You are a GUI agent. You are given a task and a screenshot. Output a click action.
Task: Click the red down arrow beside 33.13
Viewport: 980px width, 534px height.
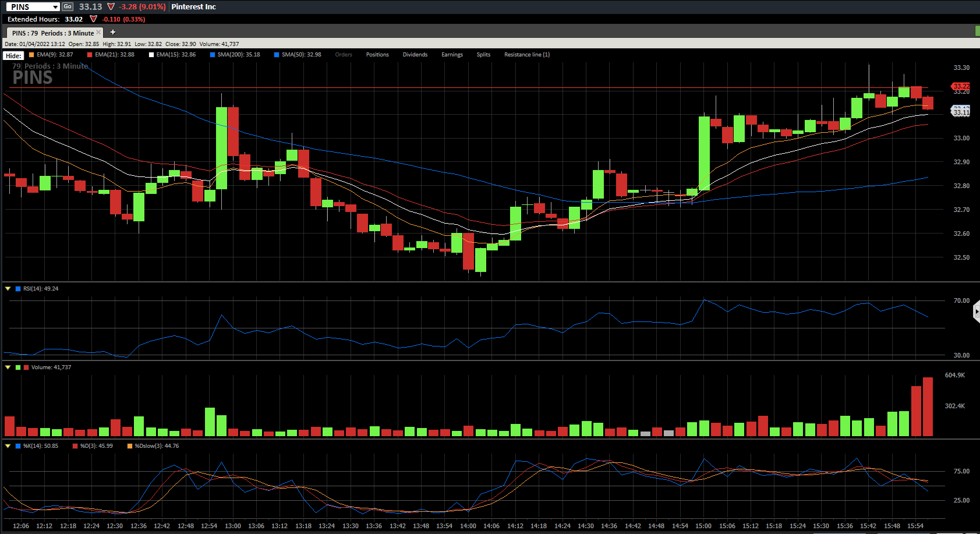pos(111,7)
